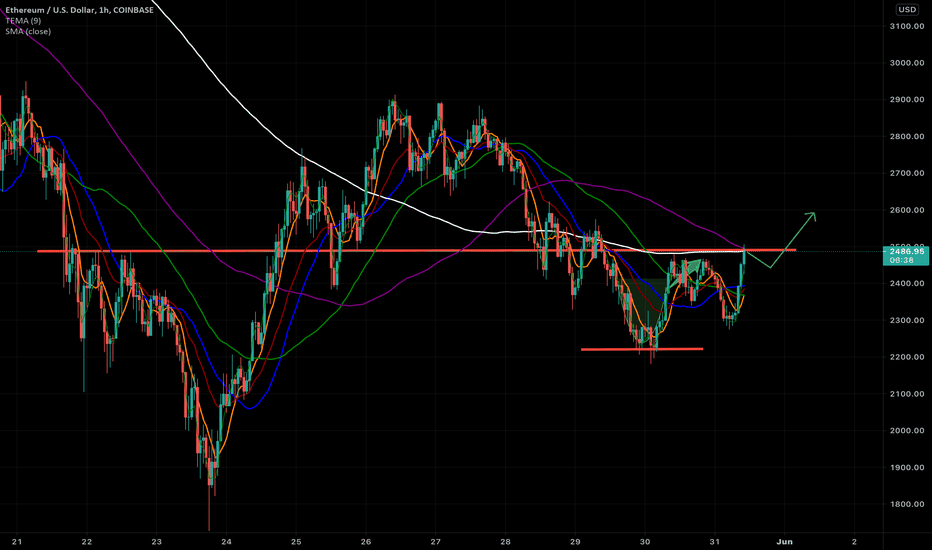Click the 1900.00 price axis label
The image size is (932, 550).
click(907, 468)
